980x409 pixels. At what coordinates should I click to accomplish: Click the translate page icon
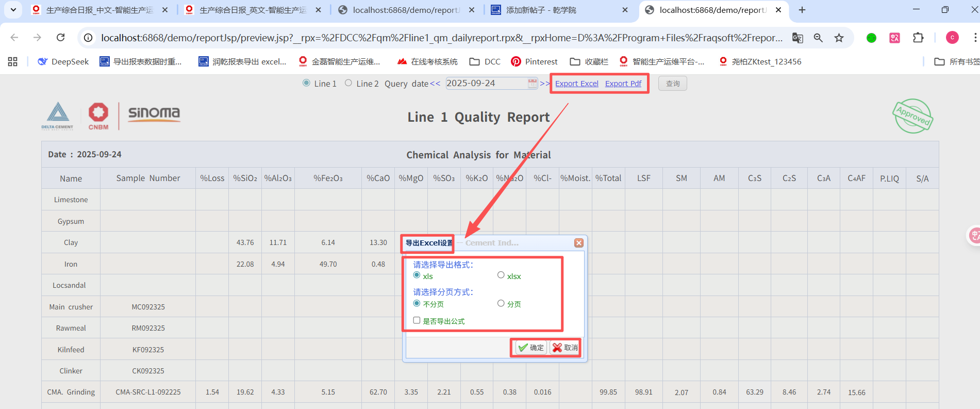[798, 38]
